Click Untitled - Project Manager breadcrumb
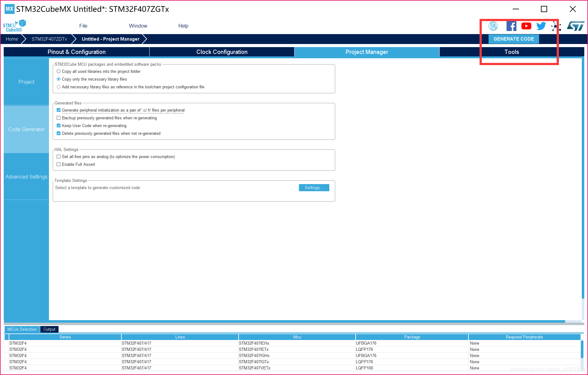588x375 pixels. point(111,39)
